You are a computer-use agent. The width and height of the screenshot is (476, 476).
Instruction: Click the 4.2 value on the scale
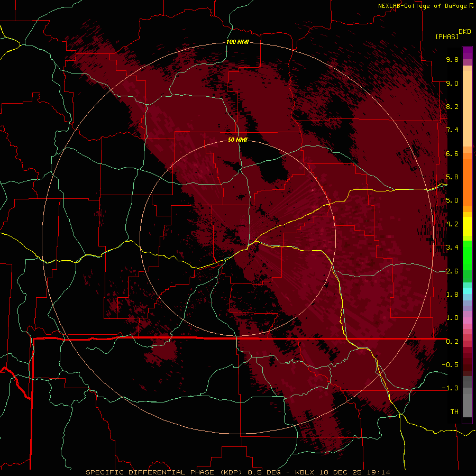pyautogui.click(x=452, y=224)
